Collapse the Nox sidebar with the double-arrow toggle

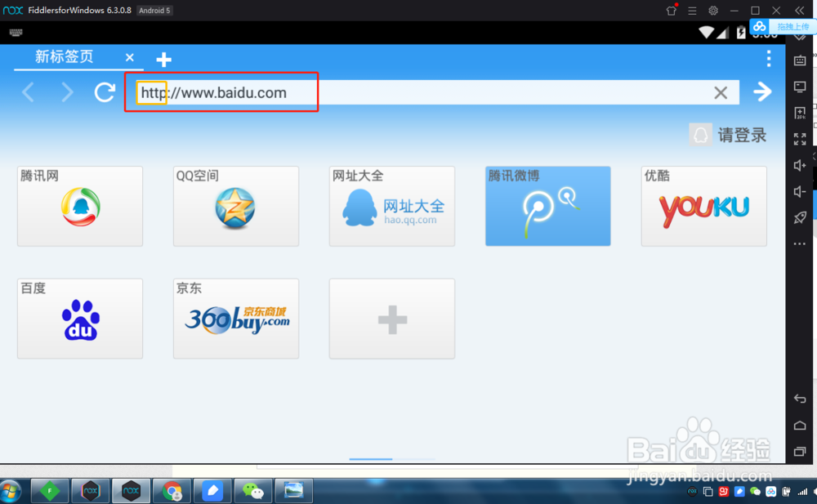[799, 10]
